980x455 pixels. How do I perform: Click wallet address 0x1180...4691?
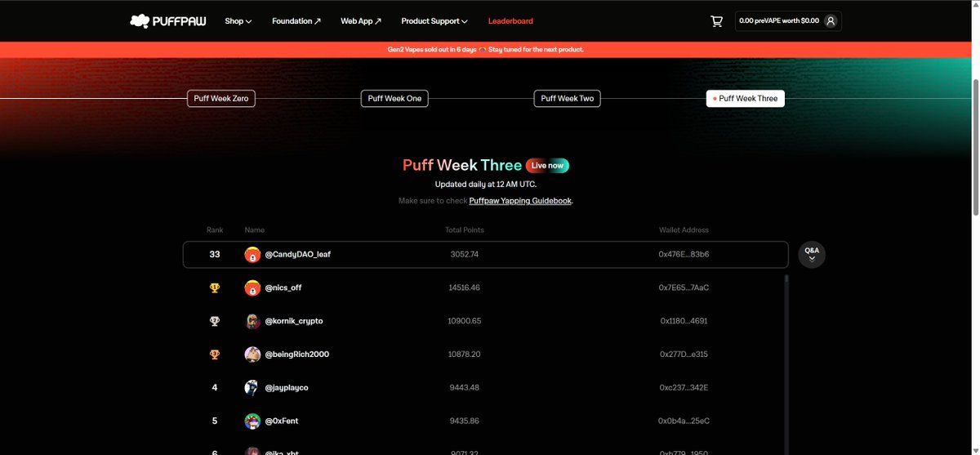(684, 321)
